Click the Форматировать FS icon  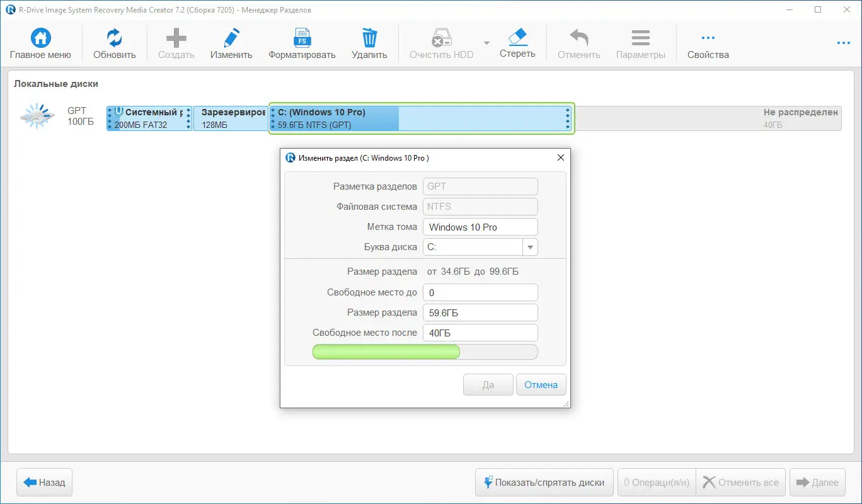click(x=302, y=38)
